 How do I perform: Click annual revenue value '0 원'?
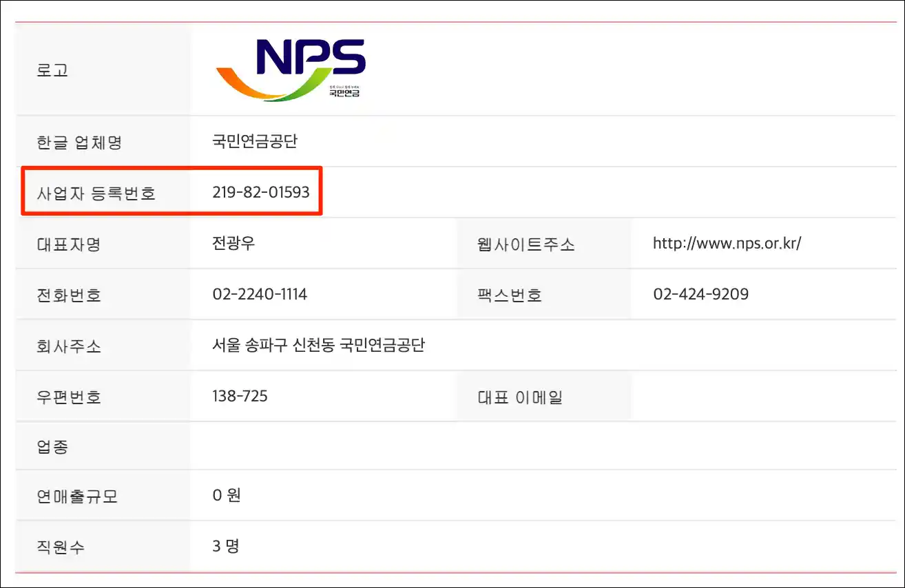227,495
